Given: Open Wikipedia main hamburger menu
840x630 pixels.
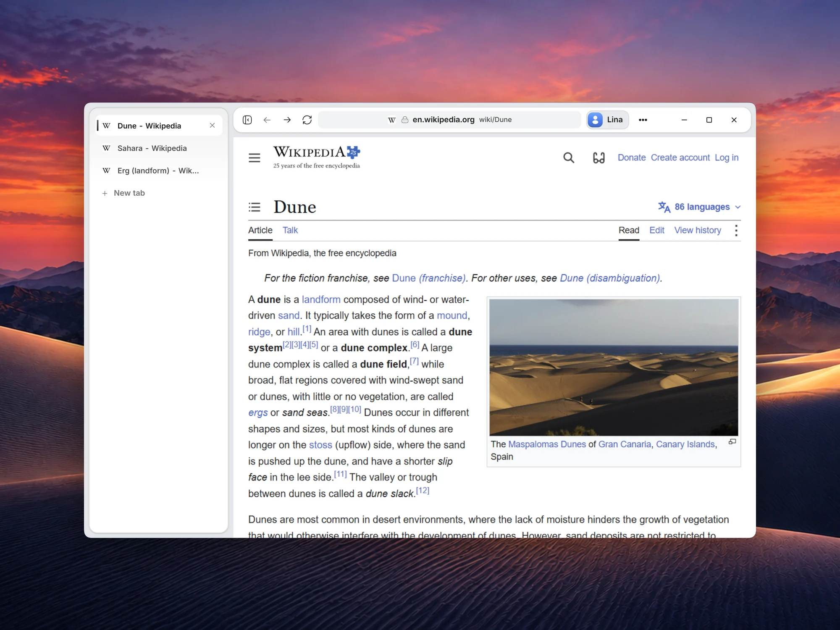Looking at the screenshot, I should click(x=255, y=158).
